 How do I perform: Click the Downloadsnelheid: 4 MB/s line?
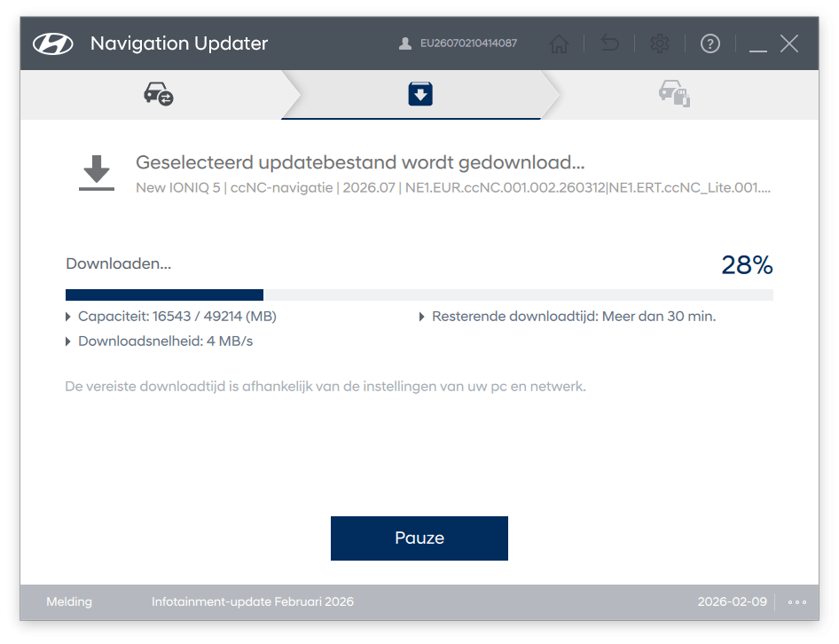pos(165,341)
